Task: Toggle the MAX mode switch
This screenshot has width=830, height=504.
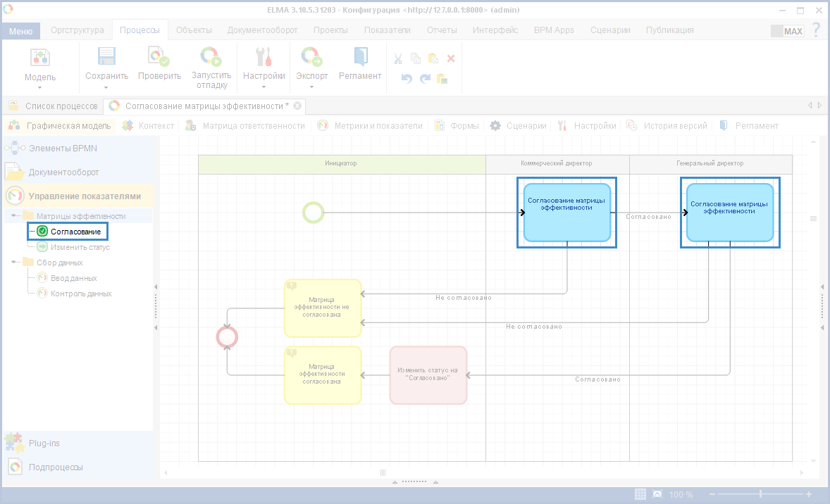Action: pos(787,31)
